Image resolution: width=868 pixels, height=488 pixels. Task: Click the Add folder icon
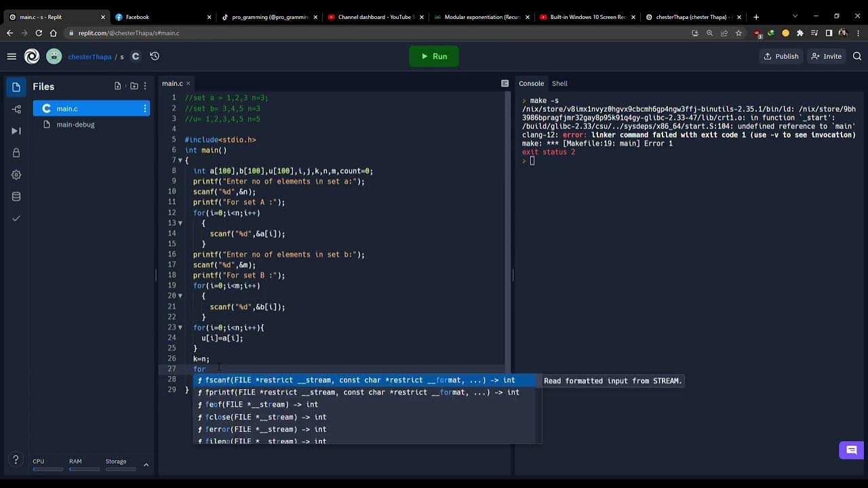pyautogui.click(x=134, y=86)
